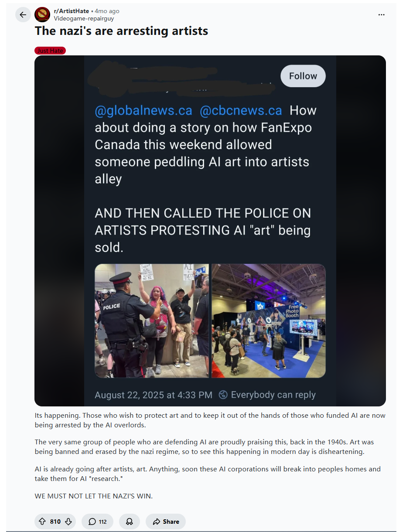Image resolution: width=406 pixels, height=532 pixels.
Task: Open the r/ArtistHate subreddit avatar
Action: (42, 15)
